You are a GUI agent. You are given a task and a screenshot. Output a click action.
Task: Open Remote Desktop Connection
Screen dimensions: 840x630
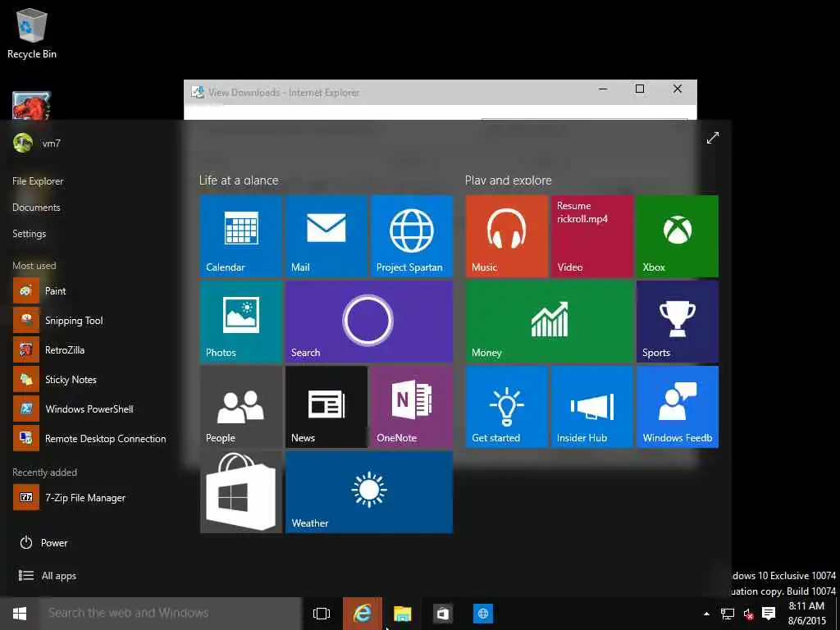pyautogui.click(x=90, y=438)
